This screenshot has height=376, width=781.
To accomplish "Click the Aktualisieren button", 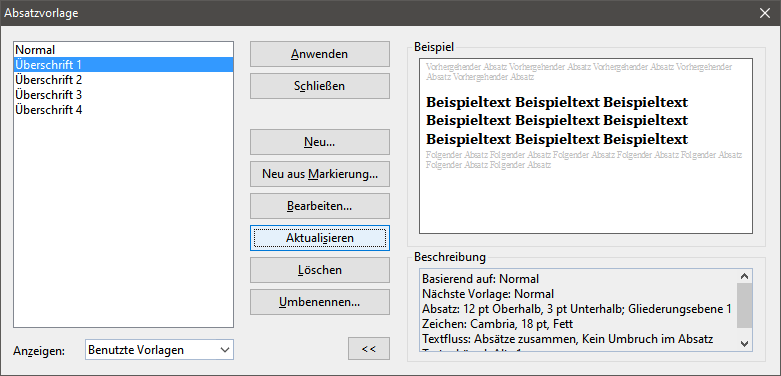I will pyautogui.click(x=320, y=238).
